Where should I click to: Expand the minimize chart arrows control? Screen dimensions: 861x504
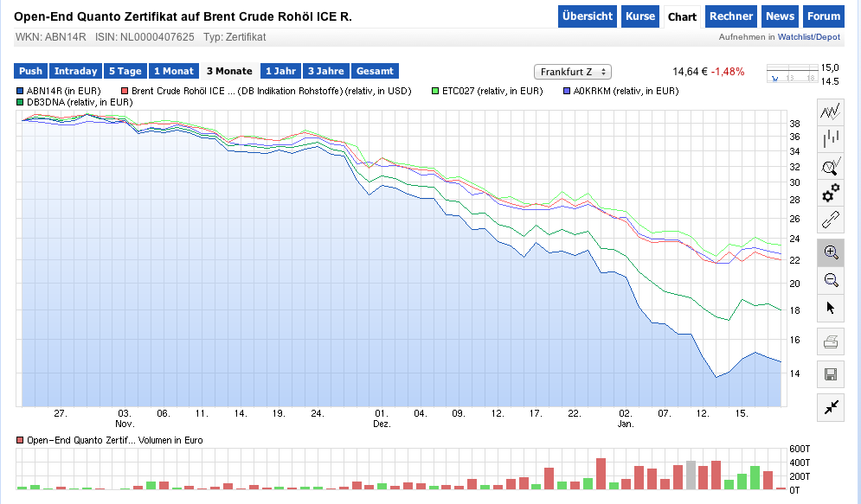click(x=830, y=406)
